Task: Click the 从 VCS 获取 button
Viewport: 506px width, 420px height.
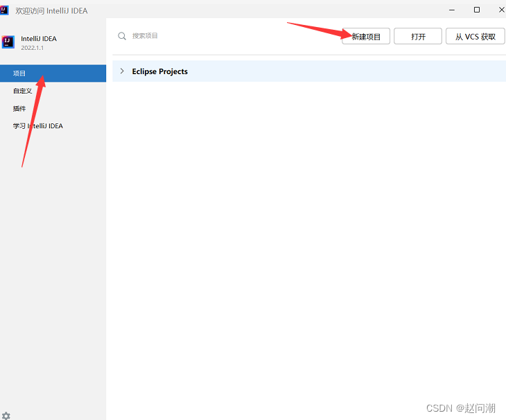Action: pos(476,37)
